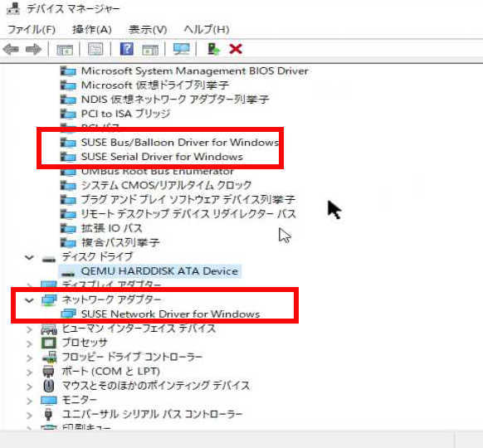Click the icon beside SUSE Serial Driver for Windows
Viewport: 483px width, 448px height.
tap(68, 157)
